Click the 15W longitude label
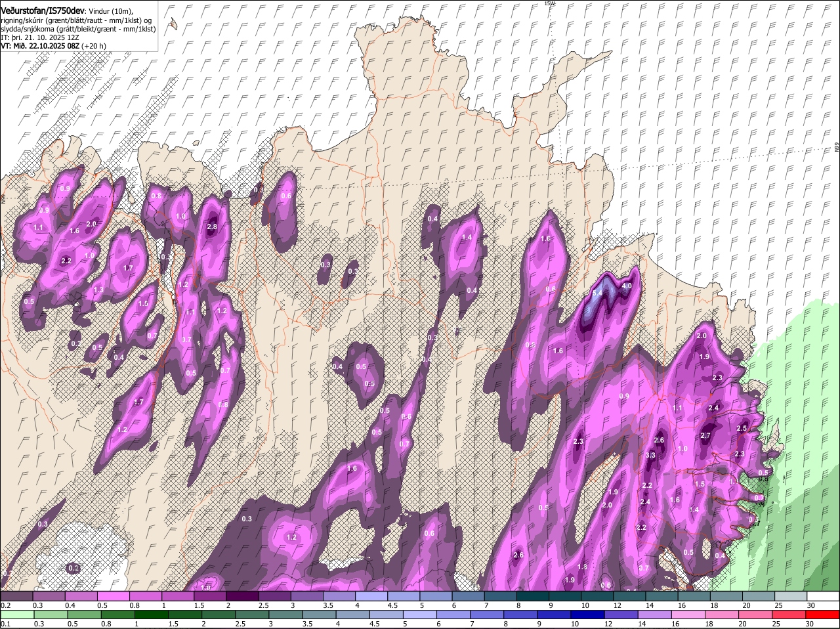Image resolution: width=840 pixels, height=629 pixels. click(549, 4)
